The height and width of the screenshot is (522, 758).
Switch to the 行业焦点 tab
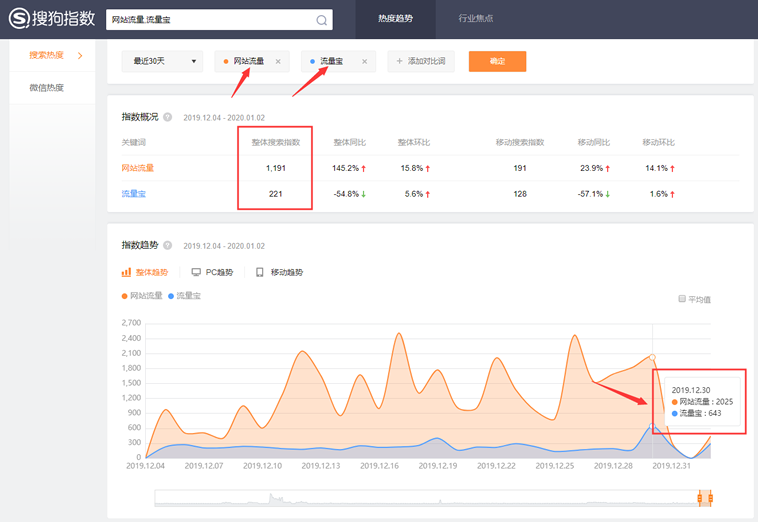coord(476,19)
